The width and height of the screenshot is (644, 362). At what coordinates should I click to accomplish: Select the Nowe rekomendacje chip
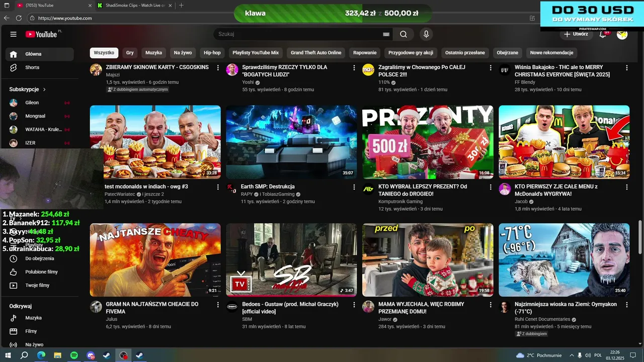point(551,53)
